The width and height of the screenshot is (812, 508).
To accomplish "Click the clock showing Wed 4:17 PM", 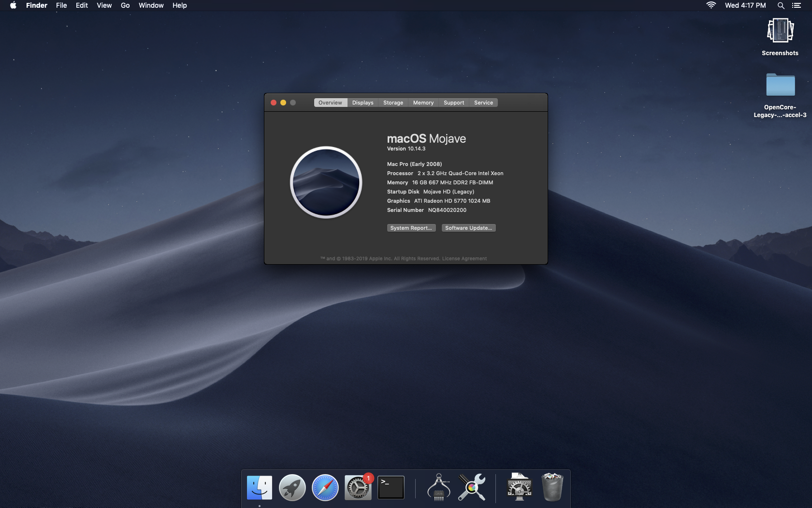I will [x=745, y=5].
